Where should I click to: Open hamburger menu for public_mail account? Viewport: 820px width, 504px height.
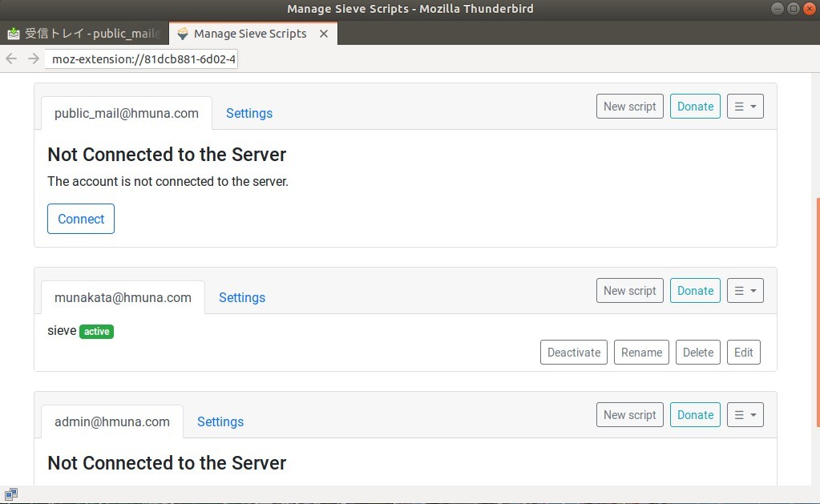[x=745, y=107]
